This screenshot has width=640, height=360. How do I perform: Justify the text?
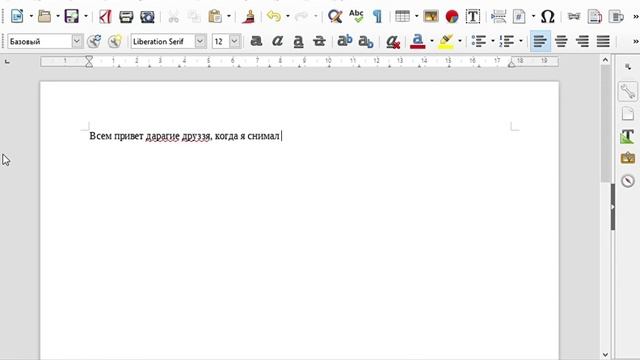pos(603,41)
